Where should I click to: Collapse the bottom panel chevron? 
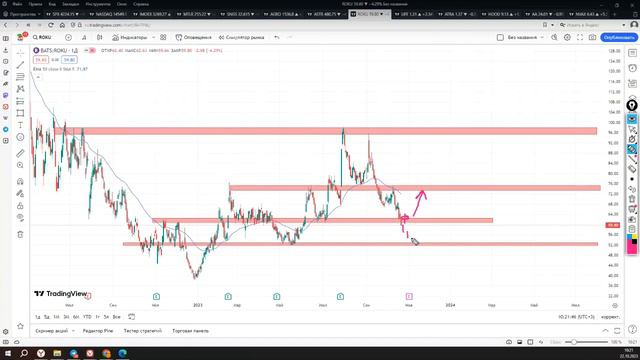(x=605, y=331)
